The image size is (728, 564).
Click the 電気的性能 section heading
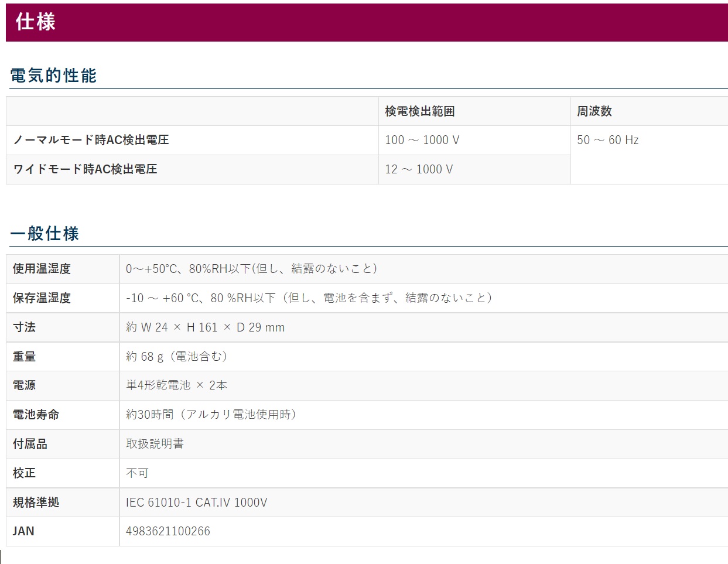click(53, 76)
